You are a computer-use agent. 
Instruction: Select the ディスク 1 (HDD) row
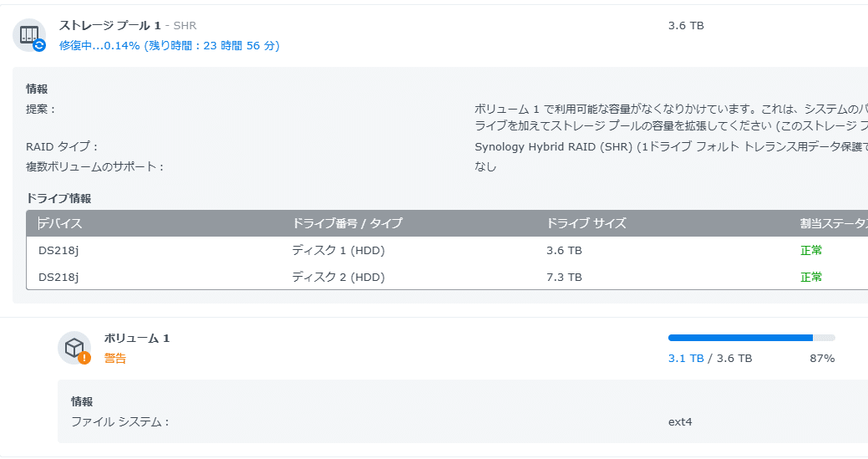tap(447, 250)
